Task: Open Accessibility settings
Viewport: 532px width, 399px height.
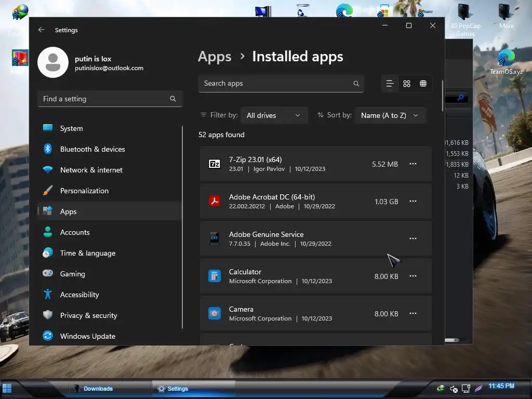Action: (x=110, y=295)
